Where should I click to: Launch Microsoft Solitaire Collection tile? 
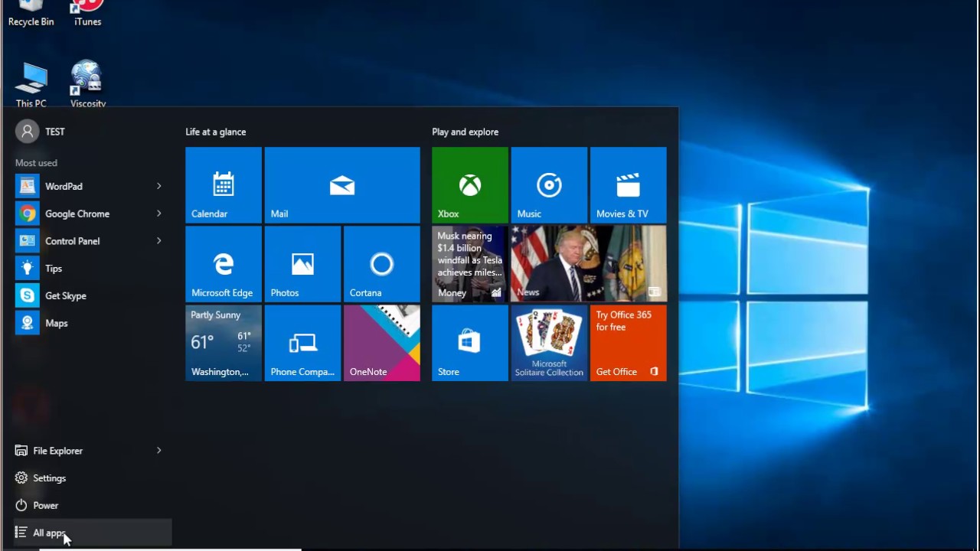click(x=549, y=343)
